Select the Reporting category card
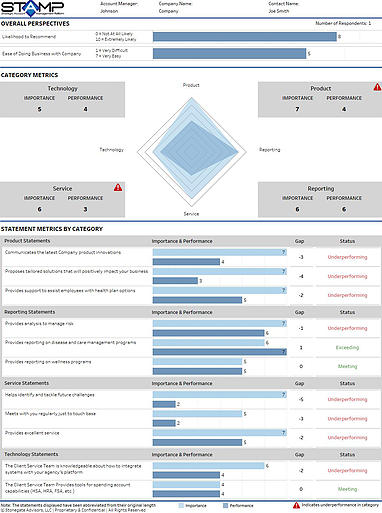Image resolution: width=382 pixels, height=513 pixels. pos(320,199)
